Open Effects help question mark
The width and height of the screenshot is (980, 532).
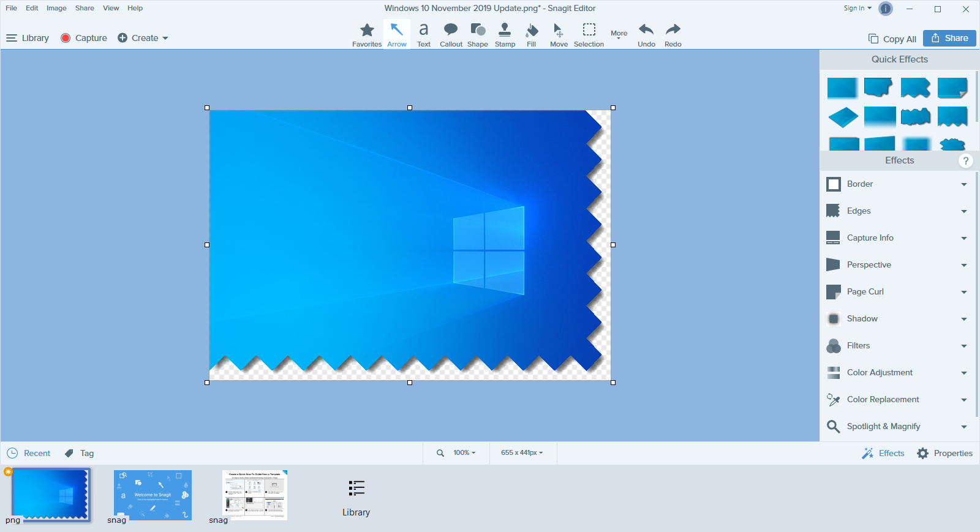pos(965,161)
